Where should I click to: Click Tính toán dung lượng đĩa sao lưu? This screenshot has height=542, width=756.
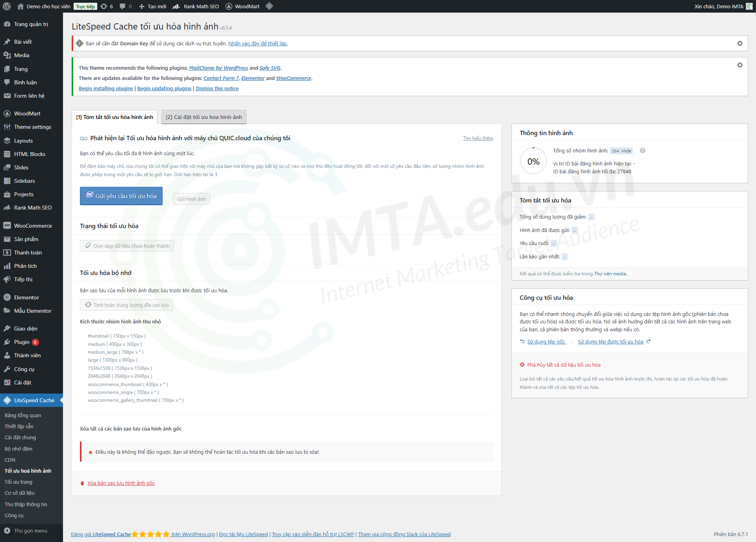[126, 305]
